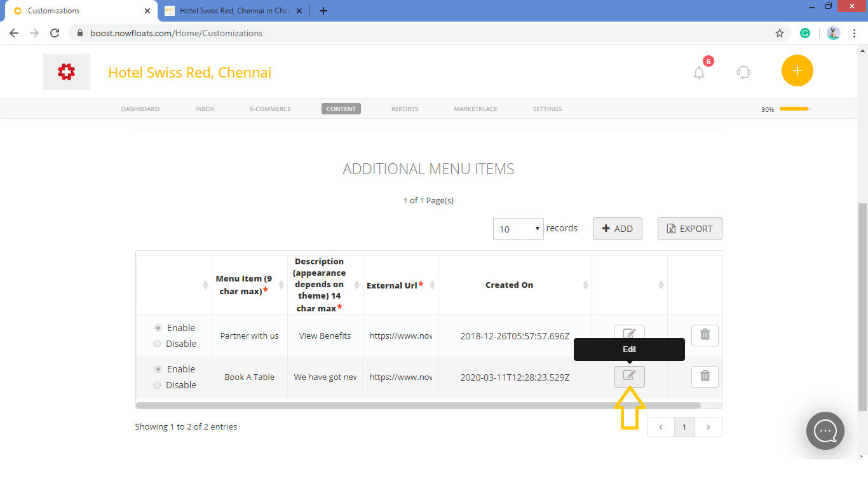Open the Chrome three-dot menu
The image size is (868, 488).
[x=854, y=33]
